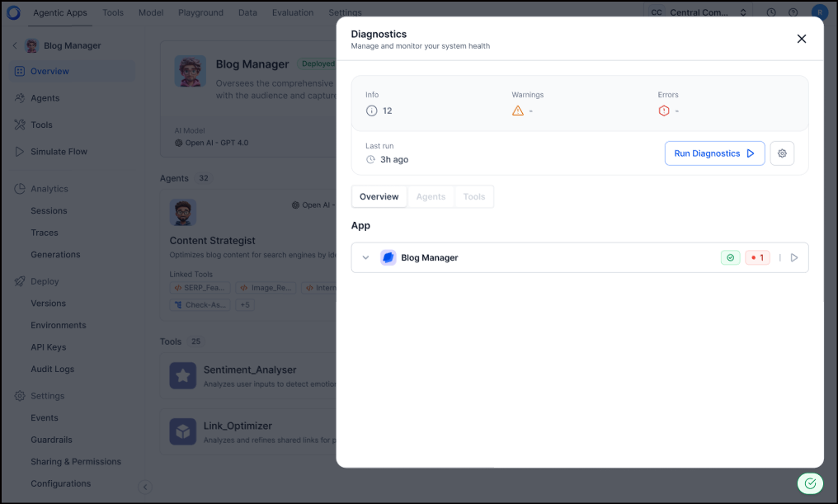The image size is (838, 504).
Task: Switch to the Tools tab in Diagnostics
Action: 474,196
